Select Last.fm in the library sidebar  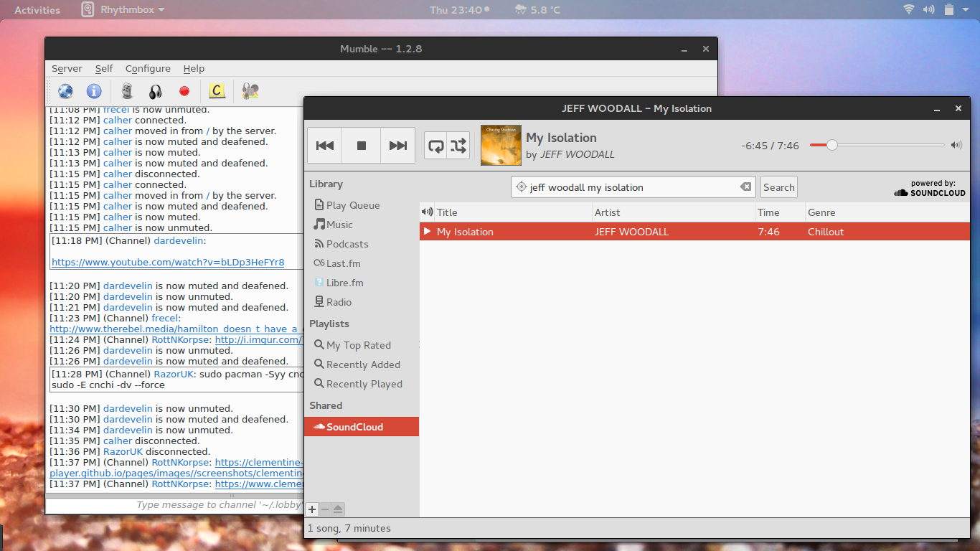pyautogui.click(x=337, y=263)
